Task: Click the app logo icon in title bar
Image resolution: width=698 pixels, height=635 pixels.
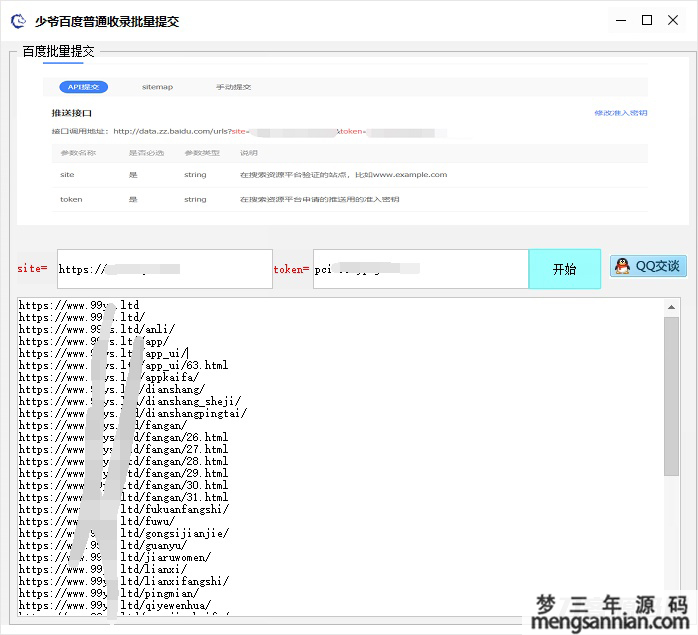Action: click(x=18, y=21)
